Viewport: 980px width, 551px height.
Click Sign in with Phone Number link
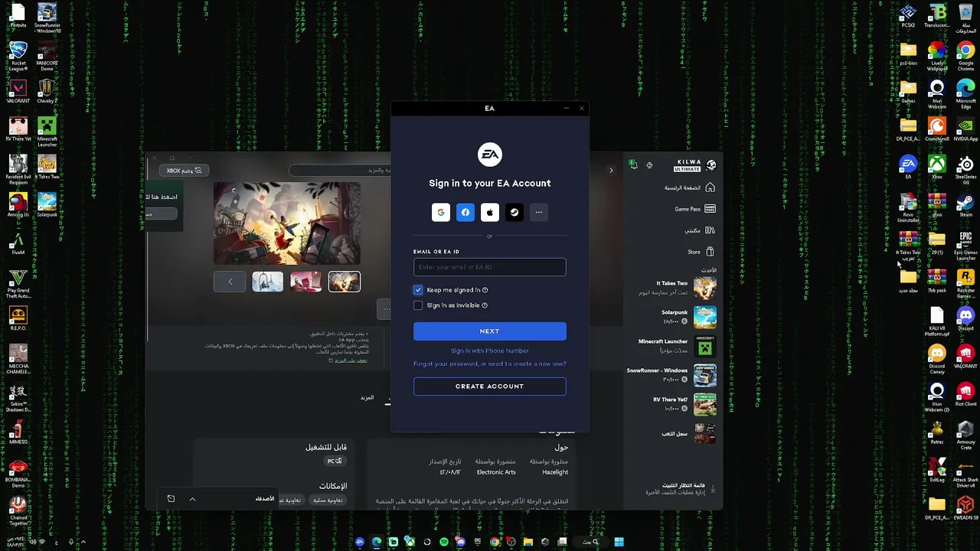tap(490, 350)
